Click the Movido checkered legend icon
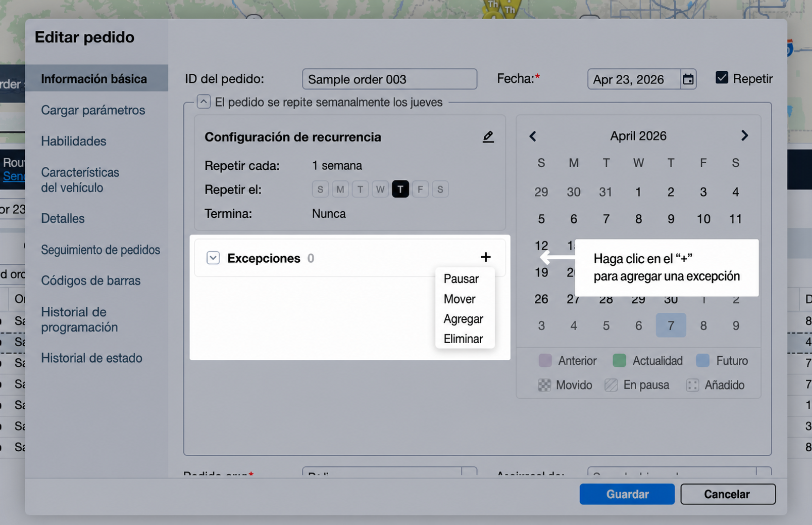This screenshot has width=812, height=525. (x=544, y=385)
